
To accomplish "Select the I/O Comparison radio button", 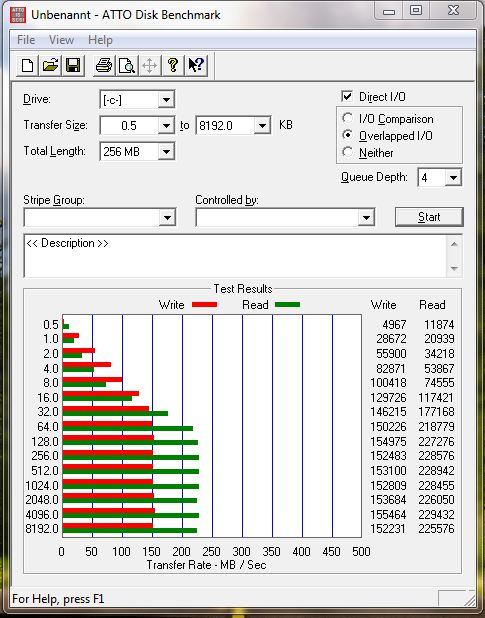I will (347, 118).
